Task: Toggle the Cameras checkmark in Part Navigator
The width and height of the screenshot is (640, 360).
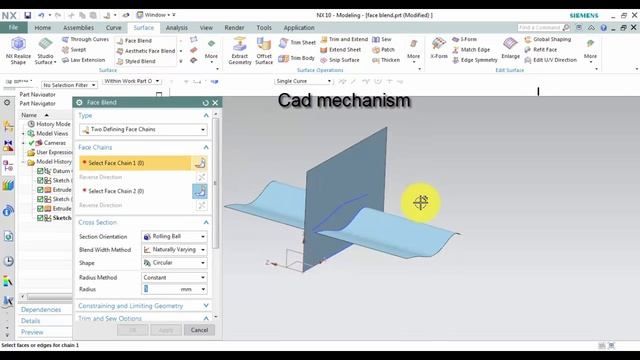Action: point(31,143)
